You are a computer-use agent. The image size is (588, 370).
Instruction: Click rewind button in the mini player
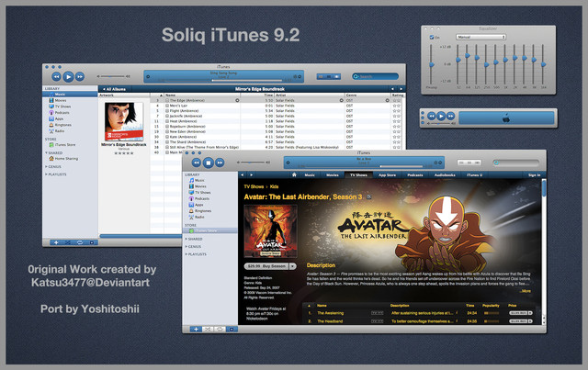432,117
